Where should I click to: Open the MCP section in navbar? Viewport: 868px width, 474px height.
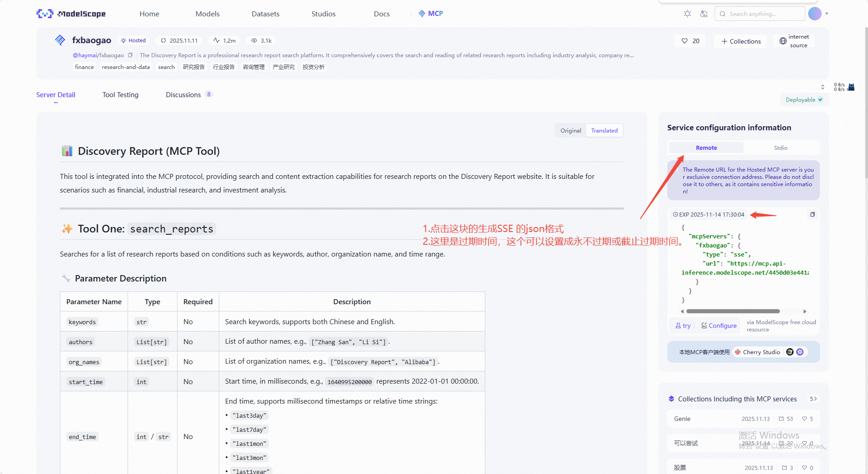[x=431, y=14]
